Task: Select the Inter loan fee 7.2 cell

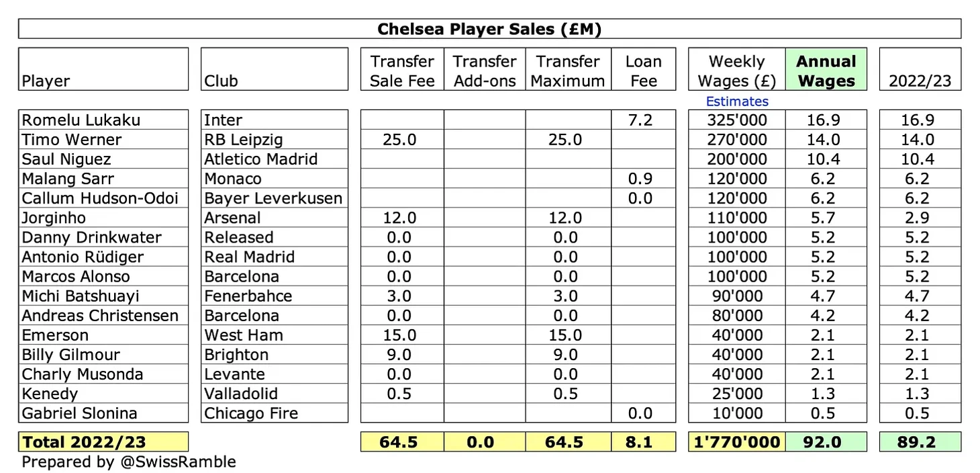Action: click(x=643, y=120)
